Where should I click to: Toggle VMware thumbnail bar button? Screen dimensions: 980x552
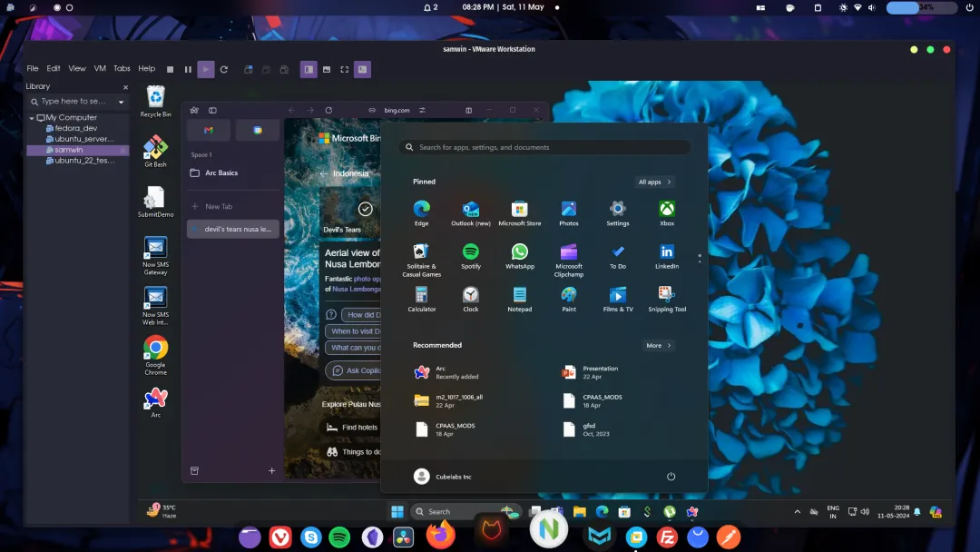(327, 69)
